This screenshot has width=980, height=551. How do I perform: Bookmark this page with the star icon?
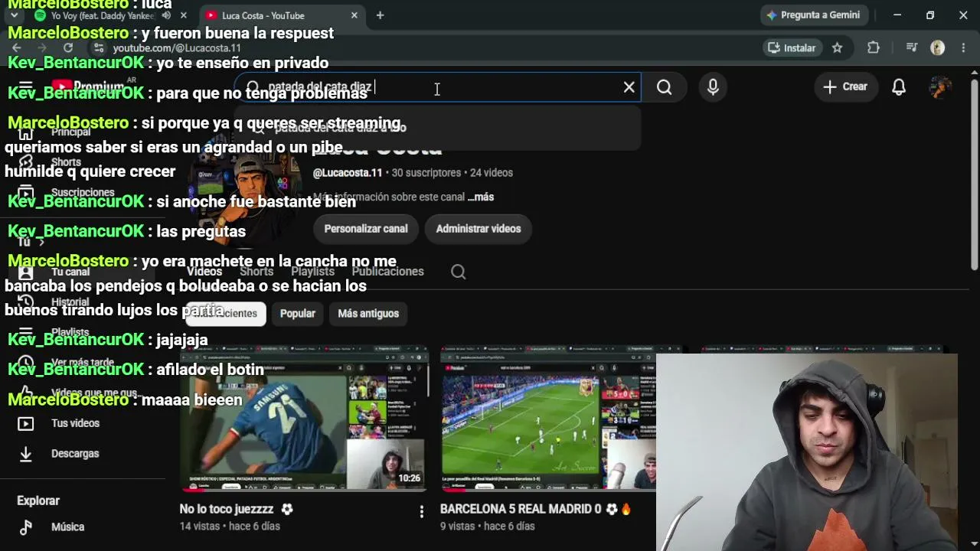pos(837,48)
